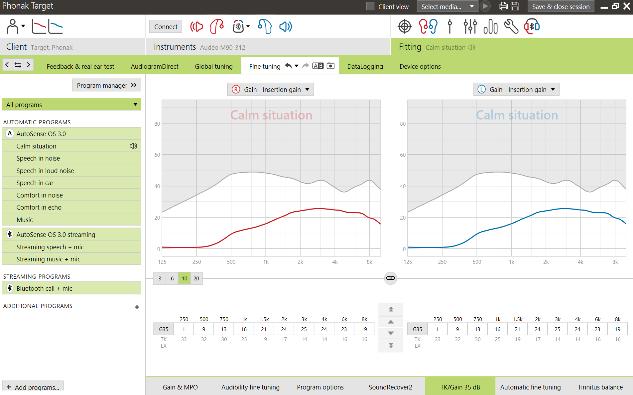Expand the right Gain Insertion gain dropdown
The width and height of the screenshot is (633, 395).
point(516,89)
